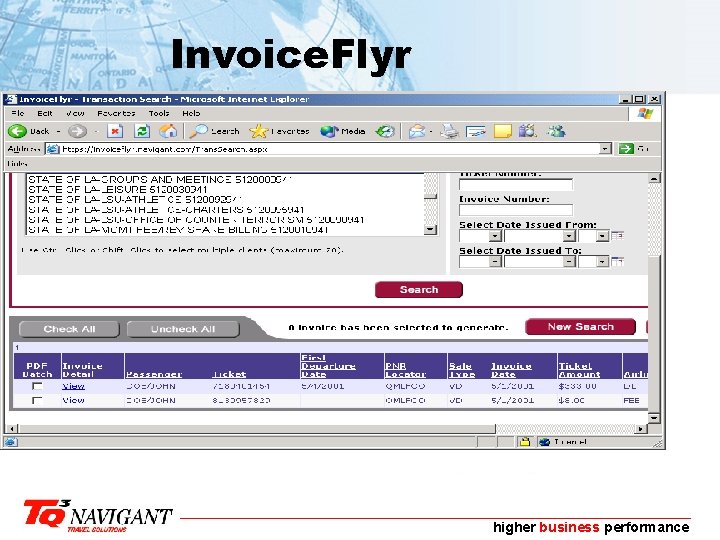The image size is (720, 540).
Task: Open first Date Issued From dropdown
Action: [x=495, y=236]
